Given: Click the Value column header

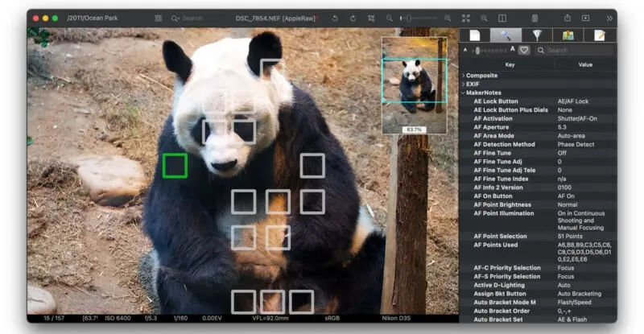Looking at the screenshot, I should 585,64.
